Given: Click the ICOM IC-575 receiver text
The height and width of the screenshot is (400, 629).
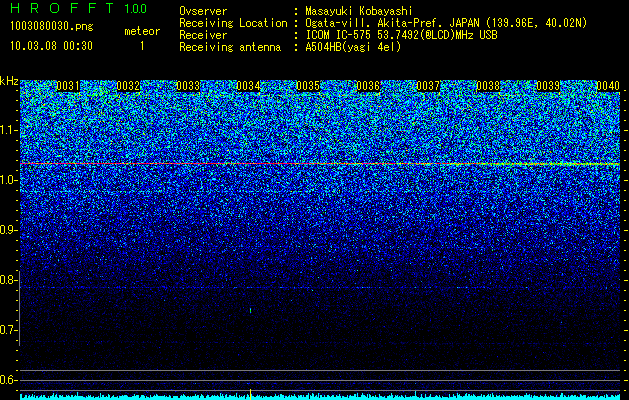Looking at the screenshot, I should pyautogui.click(x=401, y=35).
